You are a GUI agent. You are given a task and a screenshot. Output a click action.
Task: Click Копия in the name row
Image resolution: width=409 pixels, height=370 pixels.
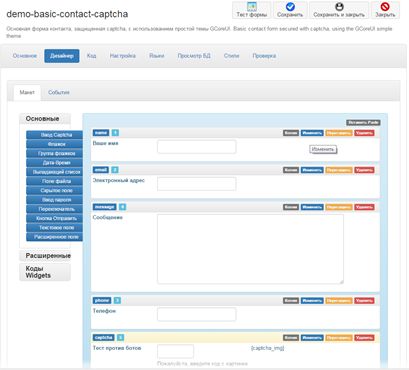pyautogui.click(x=291, y=133)
